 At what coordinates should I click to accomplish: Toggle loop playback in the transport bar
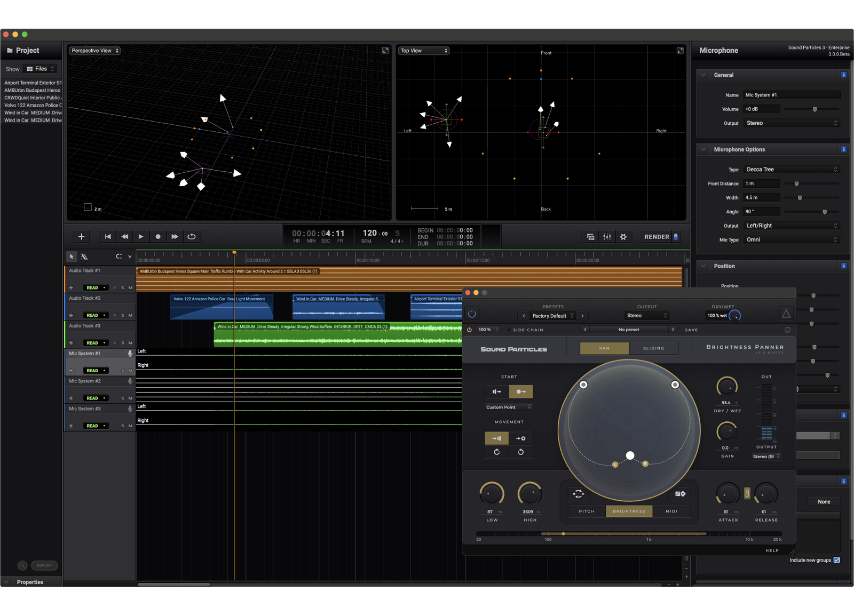[x=192, y=237]
